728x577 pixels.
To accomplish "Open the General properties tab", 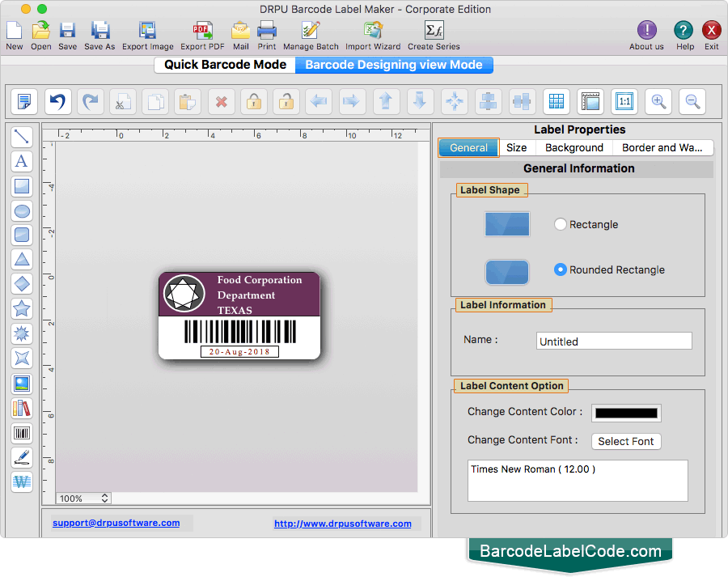I will [468, 148].
